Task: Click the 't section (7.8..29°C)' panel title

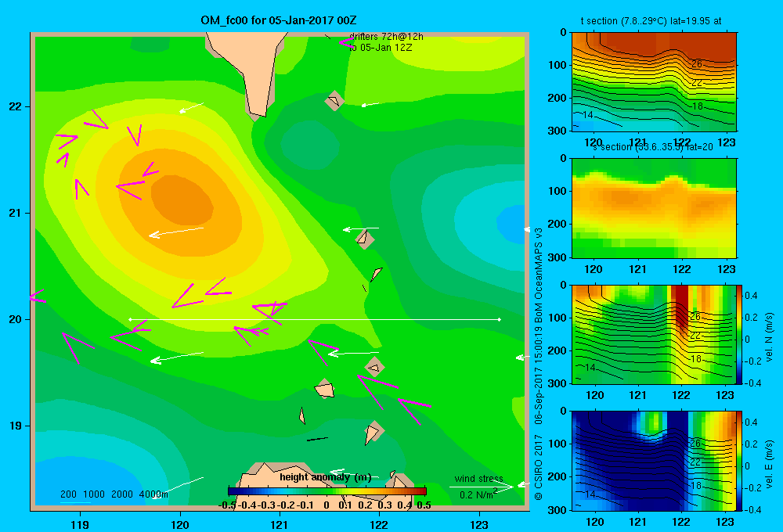Action: tap(651, 20)
